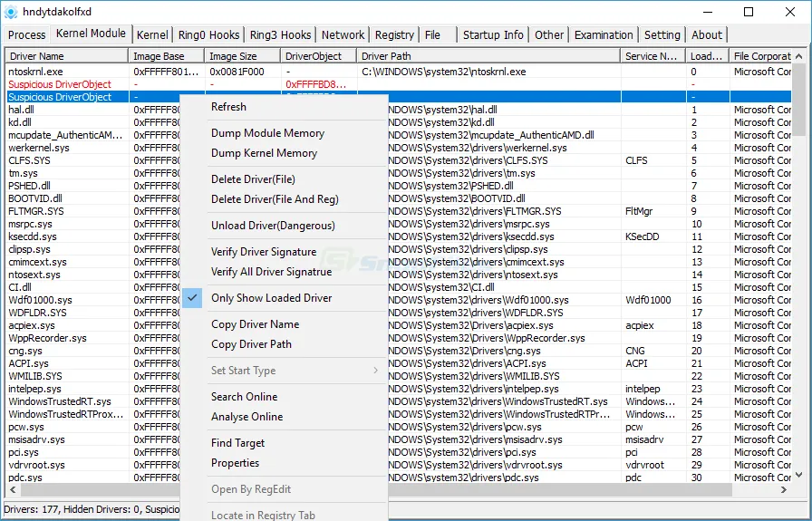
Task: Select Copy Driver Path
Action: pos(284,344)
